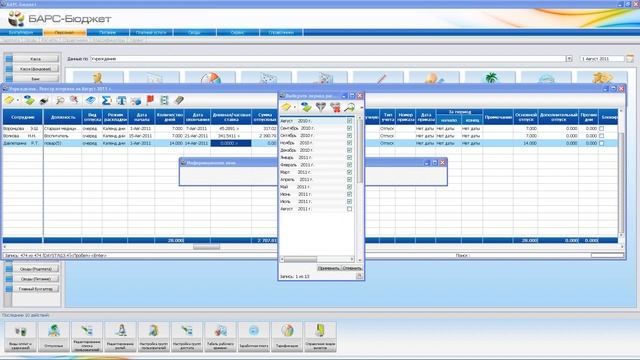Click the 1 Август 2011 date field
The image size is (640, 360).
602,59
